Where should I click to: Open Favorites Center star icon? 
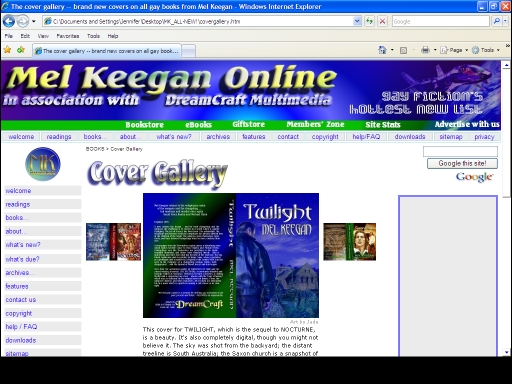[7, 50]
